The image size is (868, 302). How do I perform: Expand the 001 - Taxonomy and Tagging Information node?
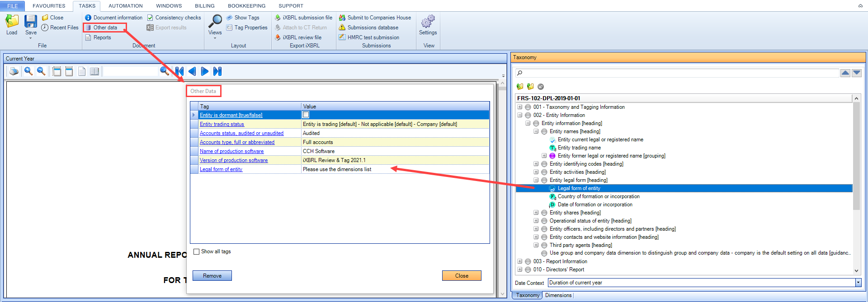tap(520, 107)
